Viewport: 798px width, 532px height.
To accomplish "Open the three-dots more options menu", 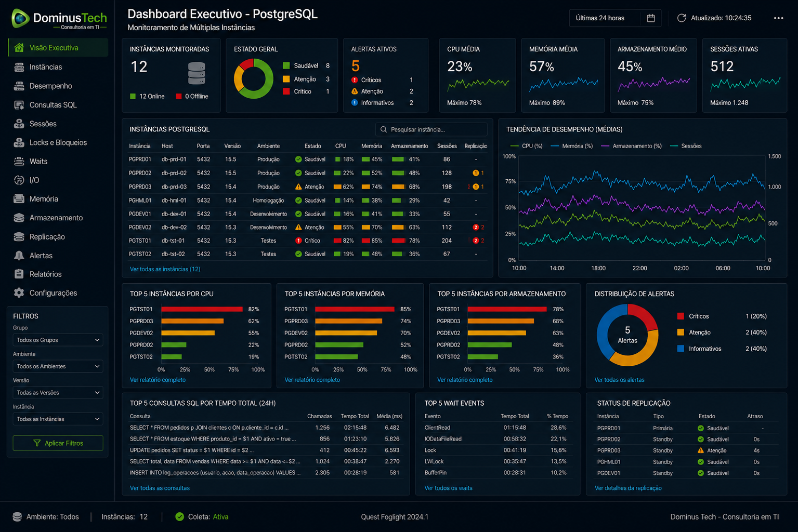I will (x=778, y=18).
